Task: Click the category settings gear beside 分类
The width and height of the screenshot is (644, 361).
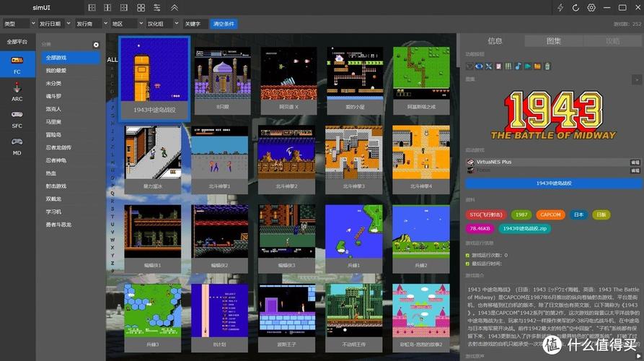Action: click(x=96, y=45)
